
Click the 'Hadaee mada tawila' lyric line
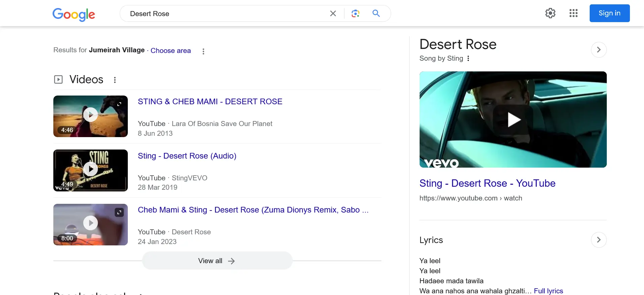451,281
